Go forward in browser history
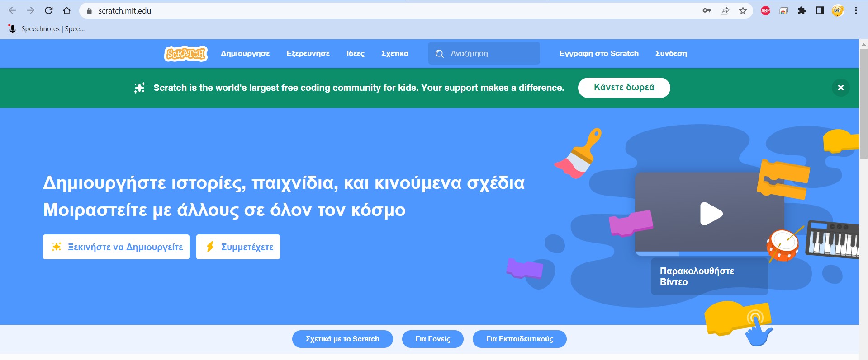The height and width of the screenshot is (360, 868). point(30,10)
